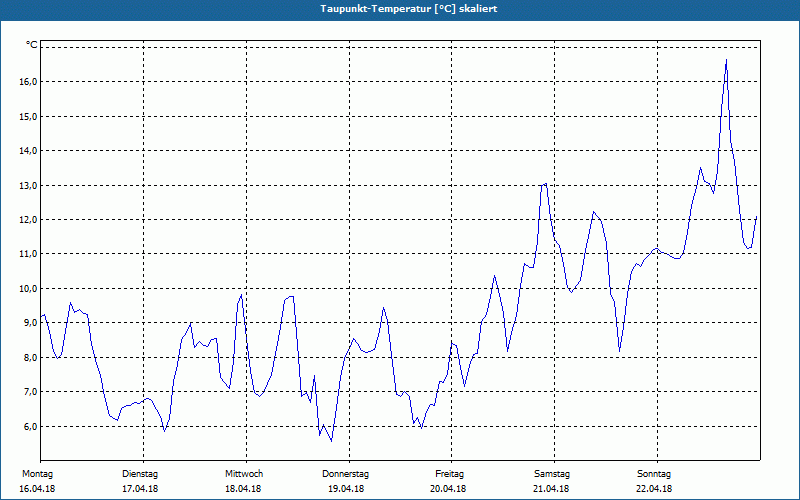
Task: Click the 13 °C peak at Samstag start
Action: pyautogui.click(x=545, y=184)
